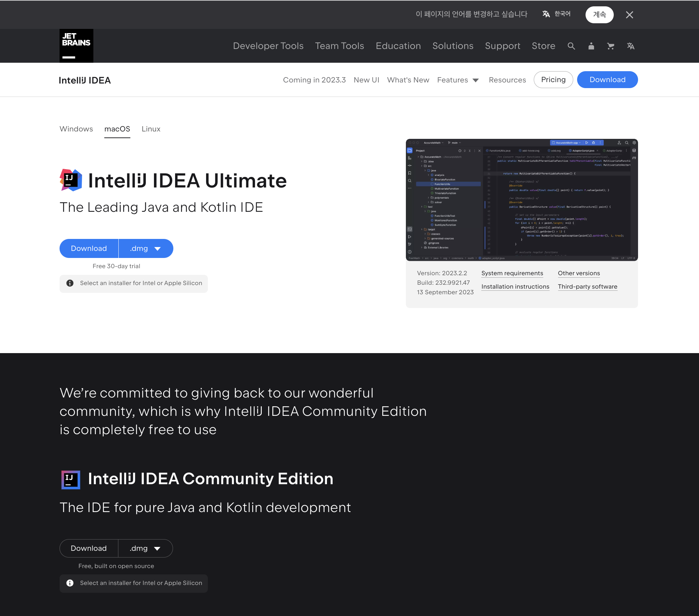Viewport: 699px width, 616px height.
Task: Switch to the Linux tab
Action: pos(151,129)
